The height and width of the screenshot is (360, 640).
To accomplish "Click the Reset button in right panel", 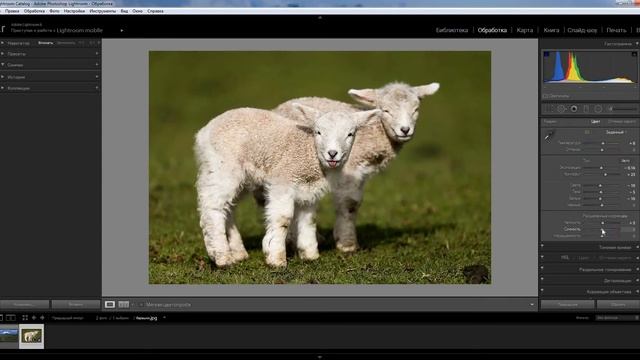I will point(618,304).
